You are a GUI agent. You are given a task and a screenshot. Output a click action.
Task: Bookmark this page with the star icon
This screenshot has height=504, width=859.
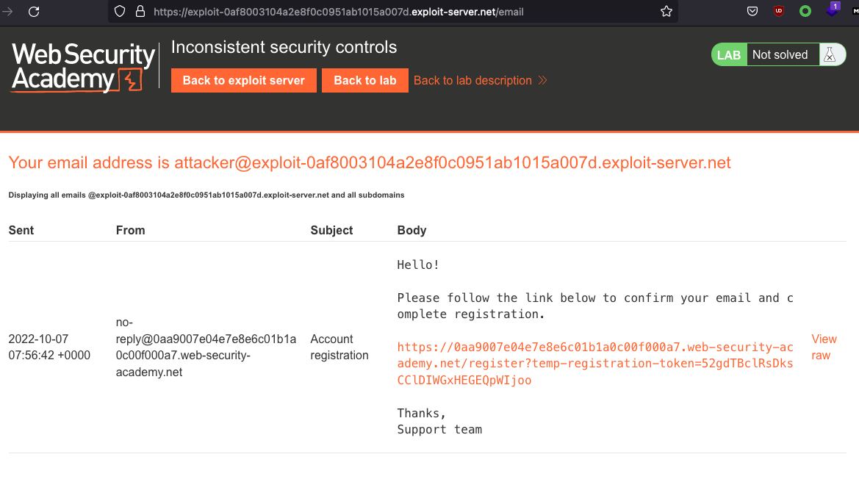(x=666, y=12)
